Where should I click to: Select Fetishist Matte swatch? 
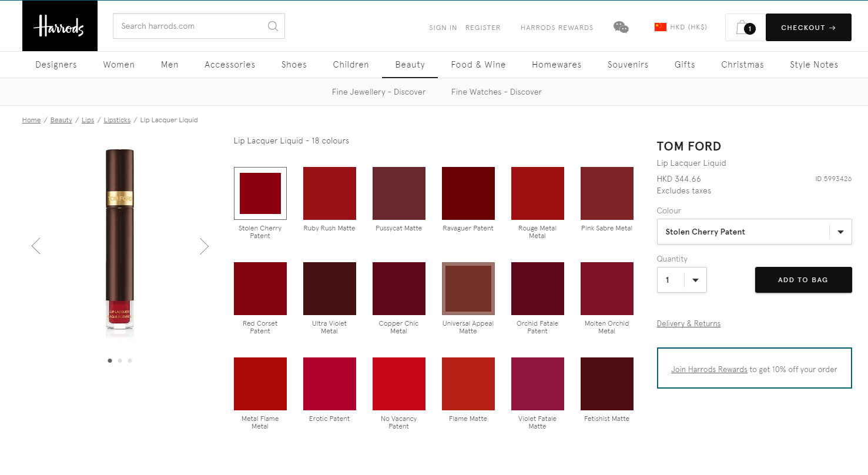pyautogui.click(x=607, y=384)
